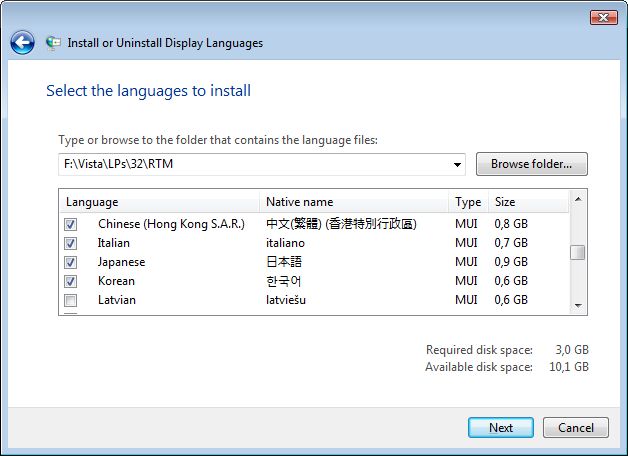Close the language installer window

point(604,18)
